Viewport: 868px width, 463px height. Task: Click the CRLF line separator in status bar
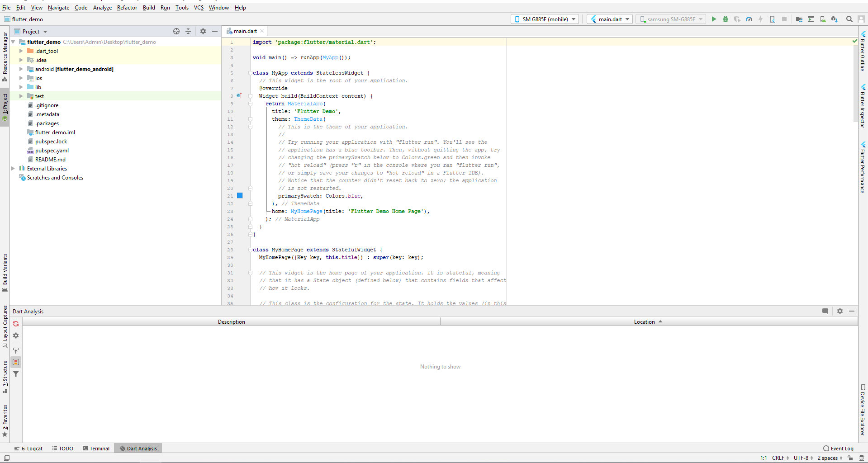780,458
